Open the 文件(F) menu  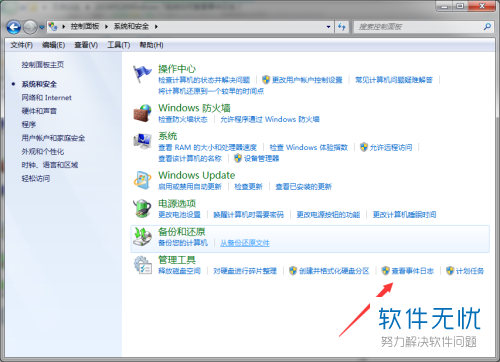22,45
